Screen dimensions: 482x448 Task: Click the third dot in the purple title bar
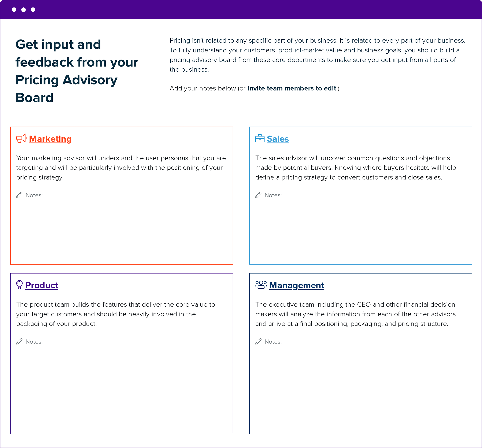[33, 10]
